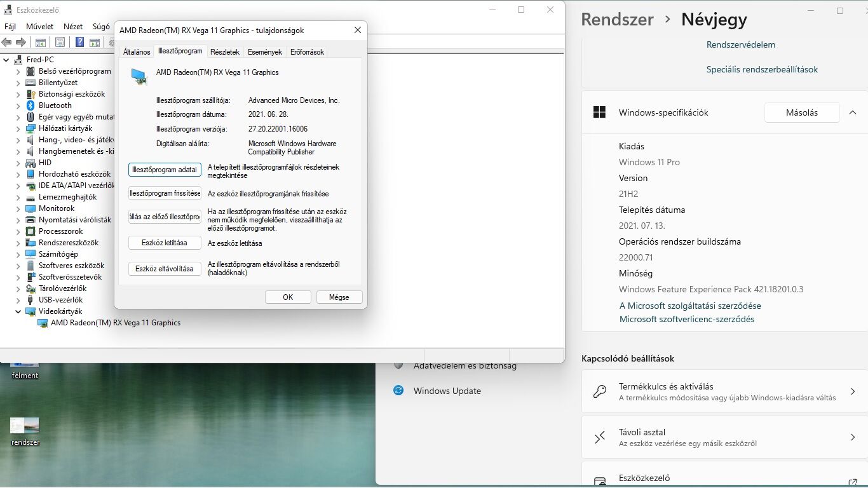Open the Speciális rendszerbeállítások link
868x488 pixels.
[x=762, y=69]
